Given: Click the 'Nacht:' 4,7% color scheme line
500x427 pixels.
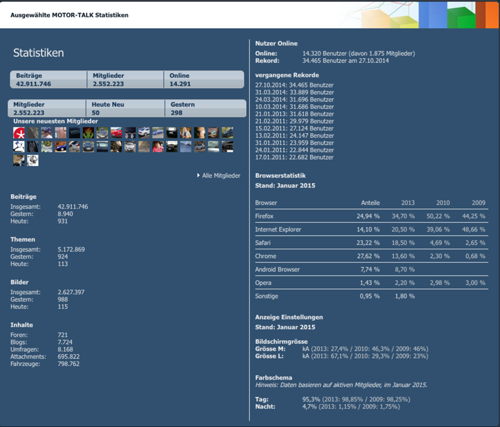Looking at the screenshot, I should click(x=327, y=407).
